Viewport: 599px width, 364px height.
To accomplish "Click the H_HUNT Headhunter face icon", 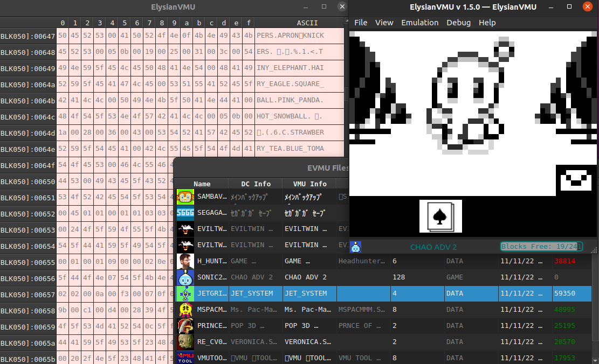I will pyautogui.click(x=185, y=261).
